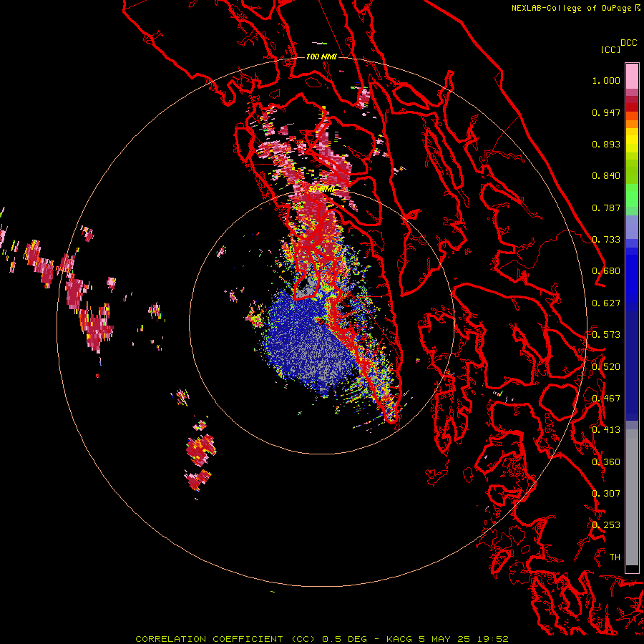This screenshot has height=644, width=644.
Task: Click the 0.733 scale value
Action: click(x=606, y=240)
